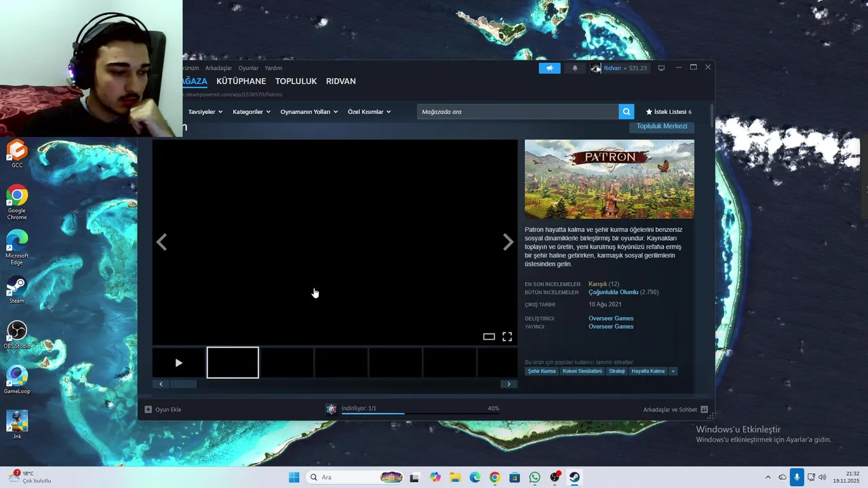Screen dimensions: 868x488
Task: Select the highlighted second media thumbnail
Action: click(233, 363)
